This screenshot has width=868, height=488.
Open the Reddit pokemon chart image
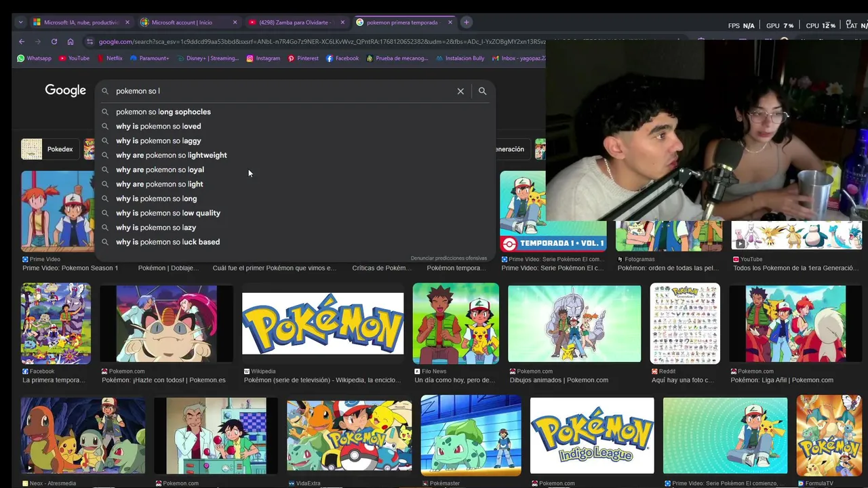click(x=685, y=323)
